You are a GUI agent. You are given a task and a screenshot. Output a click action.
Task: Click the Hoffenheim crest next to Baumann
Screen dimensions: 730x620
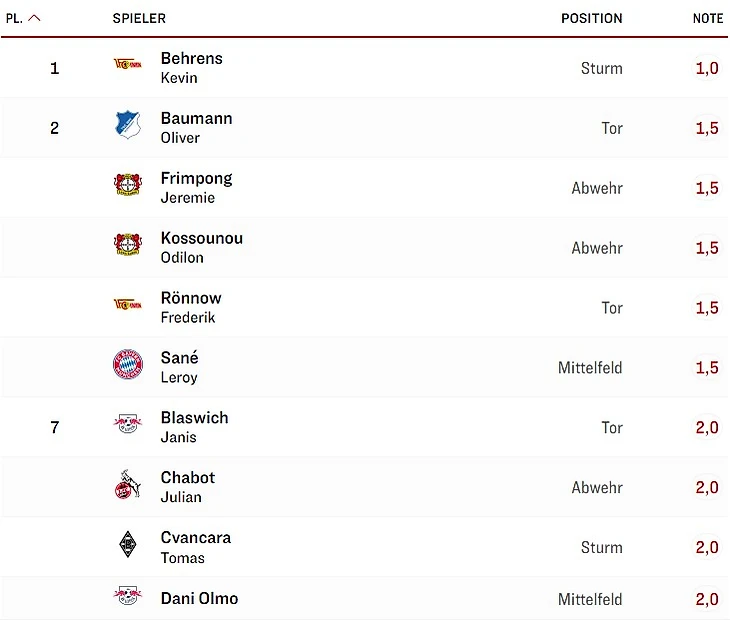(x=128, y=126)
